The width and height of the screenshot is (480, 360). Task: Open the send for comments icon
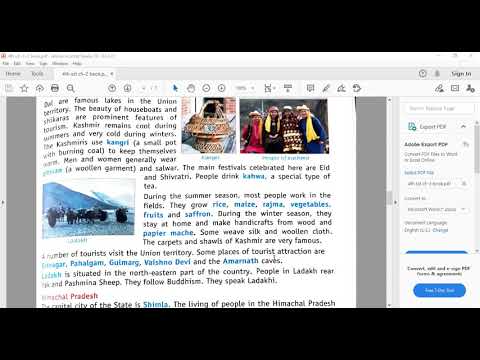[455, 88]
